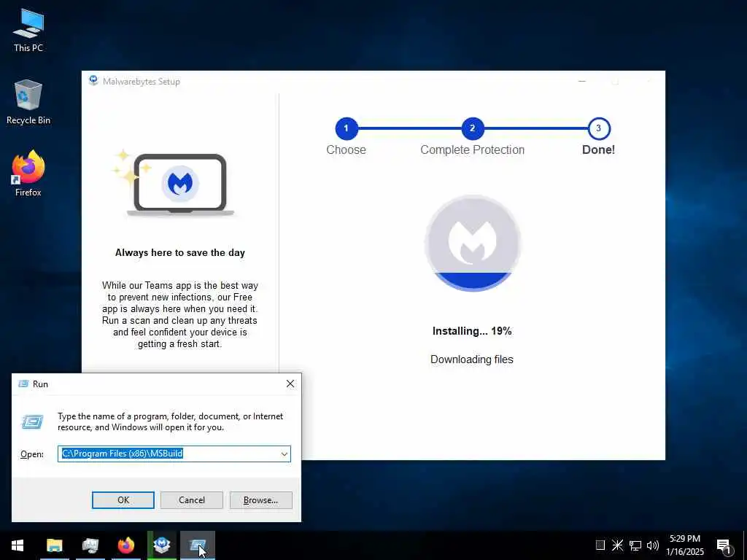Switch to Malwarebytes Setup taskbar button
The image size is (747, 560).
point(162,545)
